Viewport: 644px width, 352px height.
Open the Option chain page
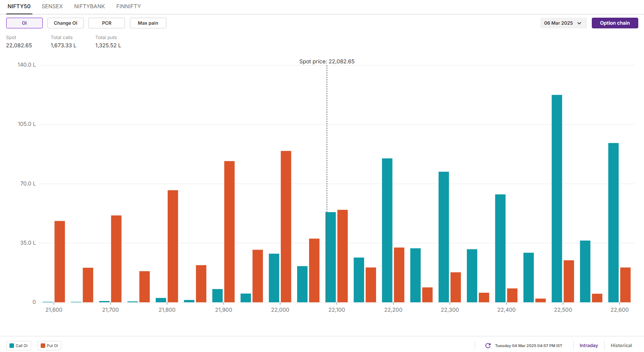(x=615, y=23)
